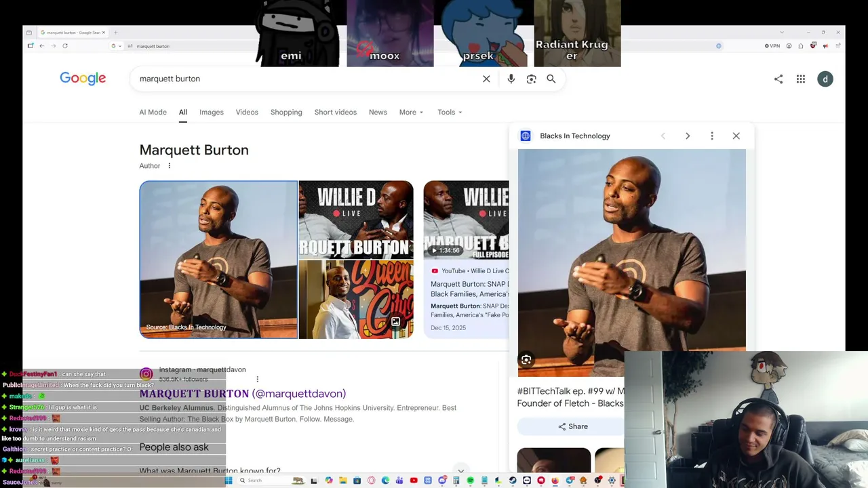Switch to the Videos tab

pos(247,113)
